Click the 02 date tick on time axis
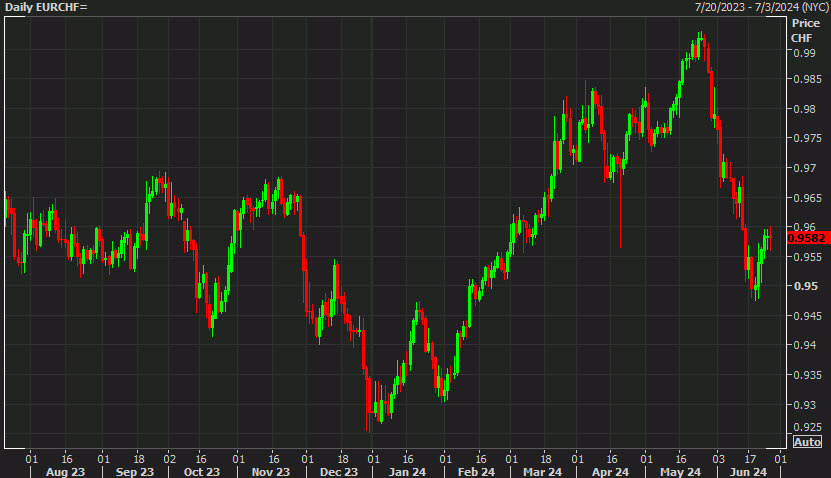This screenshot has width=831, height=478. 170,459
